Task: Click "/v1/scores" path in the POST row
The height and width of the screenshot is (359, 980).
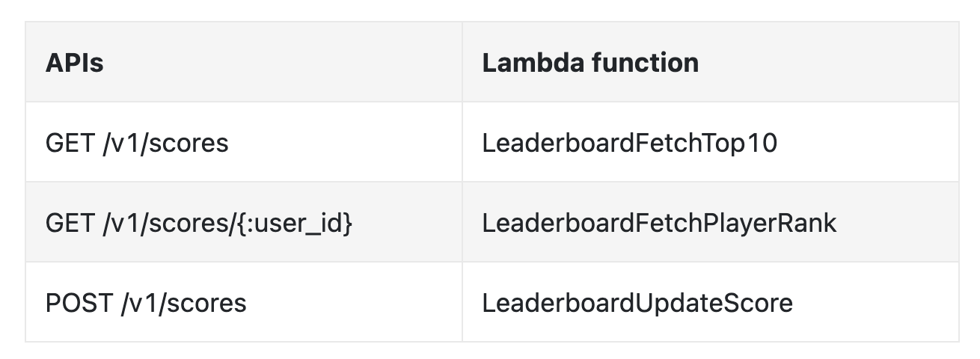Action: tap(183, 303)
